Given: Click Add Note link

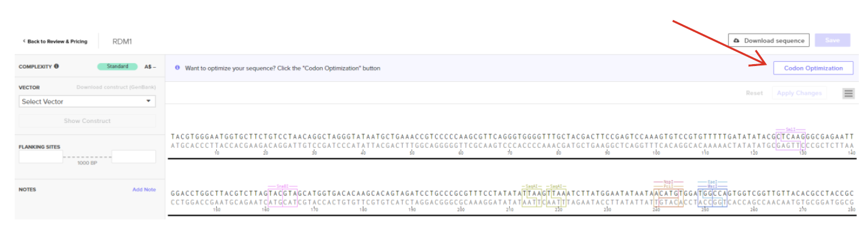Looking at the screenshot, I should [144, 189].
